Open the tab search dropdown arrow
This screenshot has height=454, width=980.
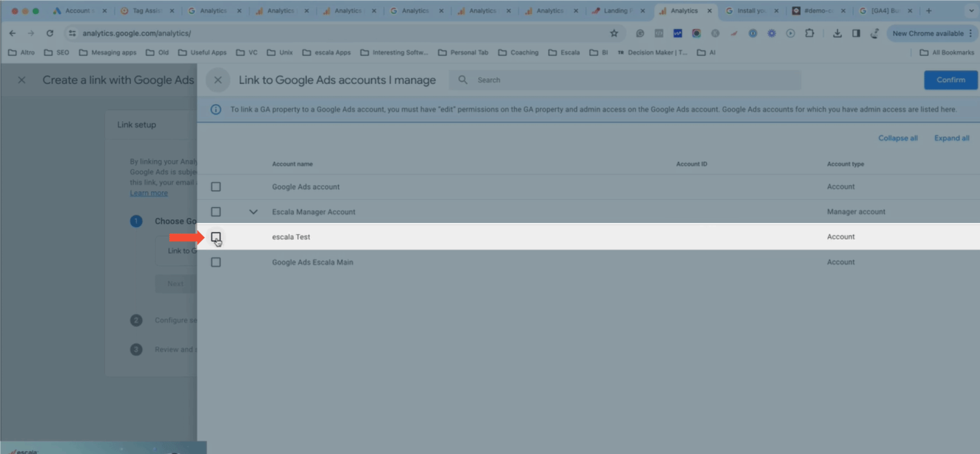click(971, 11)
